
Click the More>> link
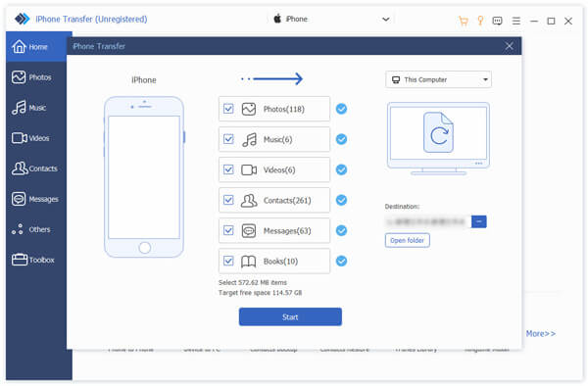(540, 333)
